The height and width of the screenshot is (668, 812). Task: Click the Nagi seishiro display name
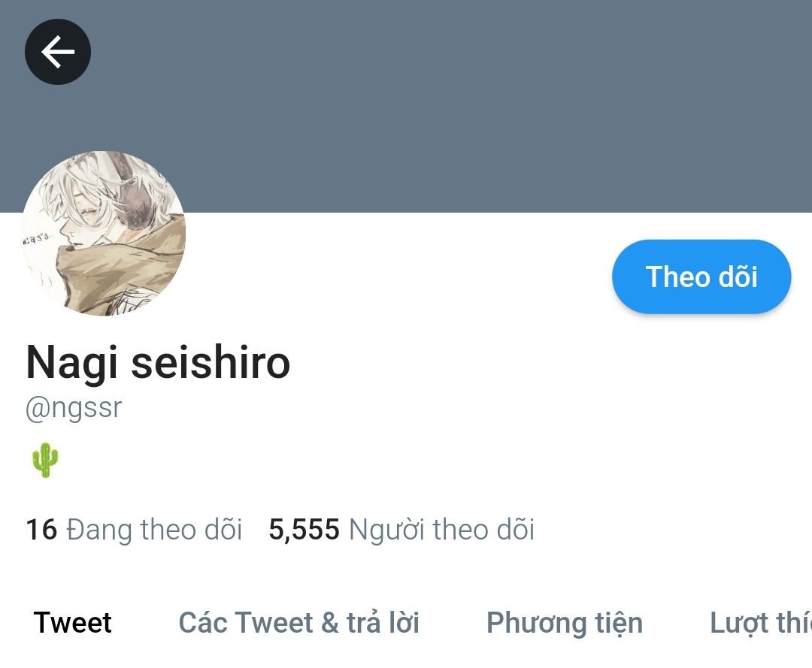pyautogui.click(x=159, y=362)
